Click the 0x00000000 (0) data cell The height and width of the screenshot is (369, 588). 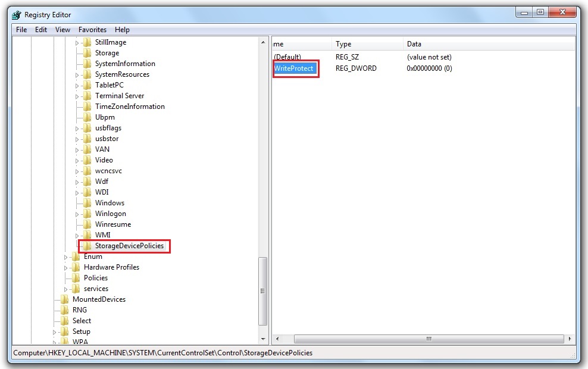click(x=429, y=68)
